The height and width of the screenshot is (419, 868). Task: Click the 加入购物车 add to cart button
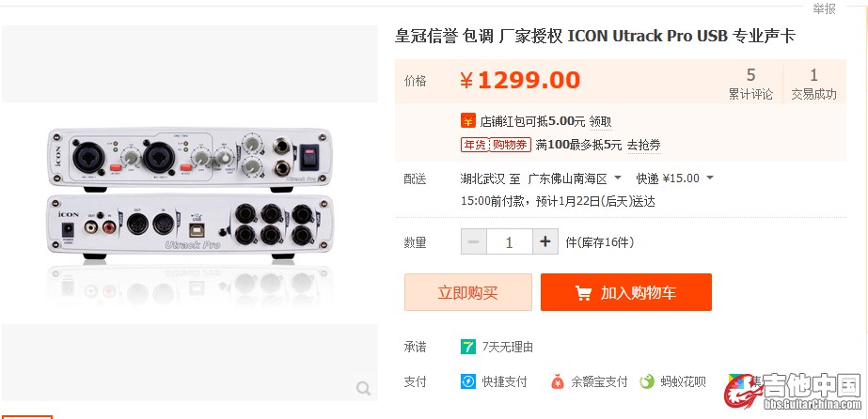(626, 292)
